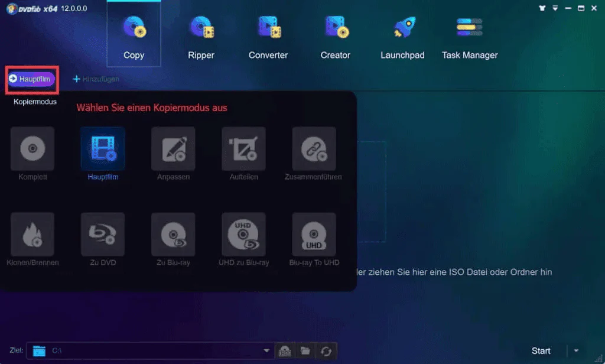
Task: Open the dropdown arrow beside Start
Action: (x=576, y=350)
